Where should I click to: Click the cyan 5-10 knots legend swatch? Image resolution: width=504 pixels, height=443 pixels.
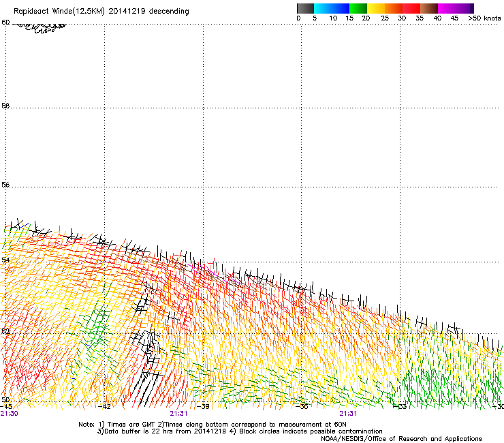click(x=323, y=8)
